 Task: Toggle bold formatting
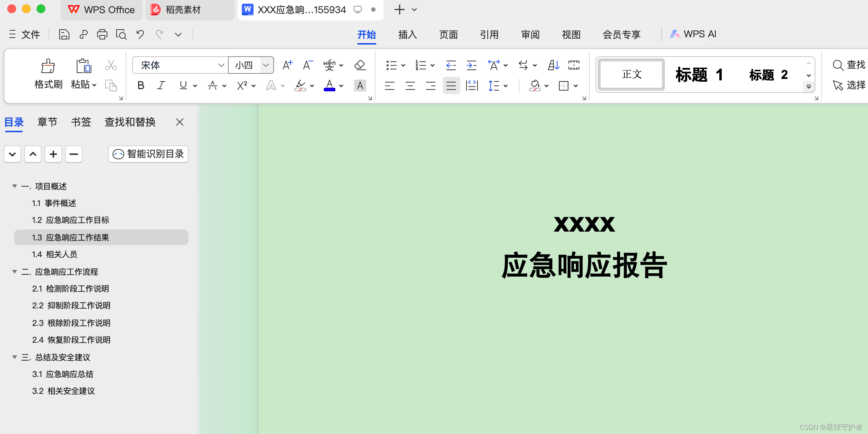click(x=141, y=85)
